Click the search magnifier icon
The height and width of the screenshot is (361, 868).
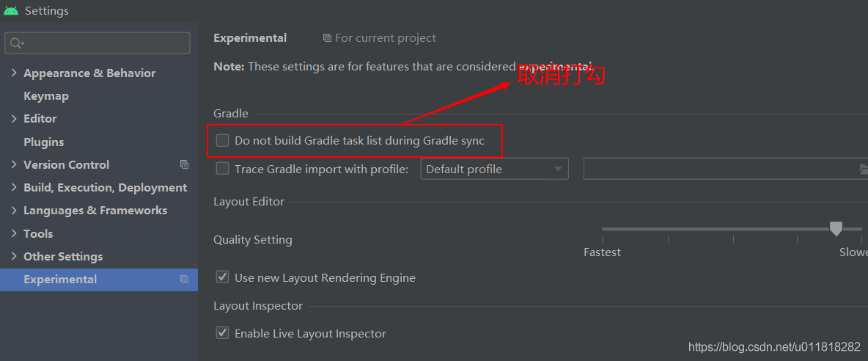point(15,43)
